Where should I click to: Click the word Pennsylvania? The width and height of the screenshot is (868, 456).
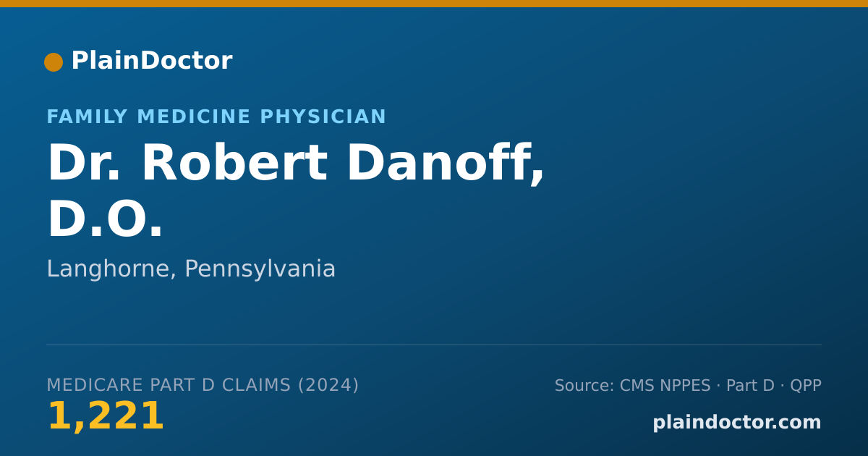pos(260,269)
